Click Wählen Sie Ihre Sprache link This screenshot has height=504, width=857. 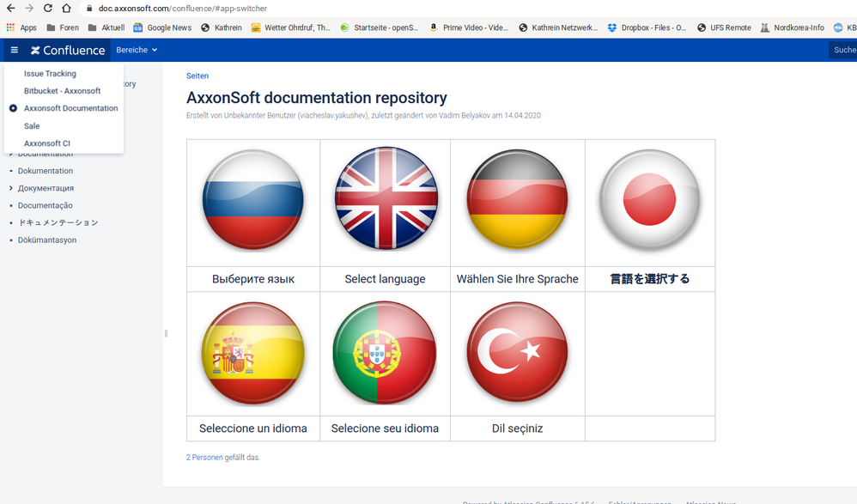[517, 279]
